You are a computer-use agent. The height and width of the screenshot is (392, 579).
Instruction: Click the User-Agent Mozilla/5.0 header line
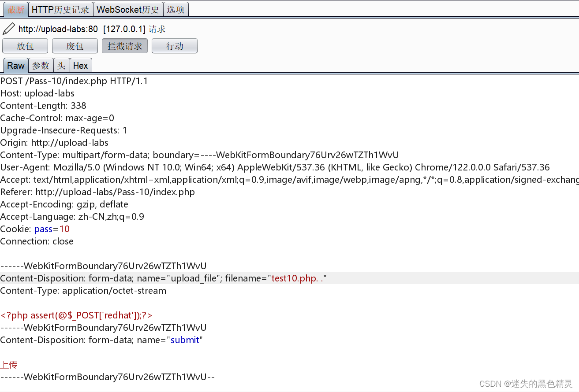[275, 167]
